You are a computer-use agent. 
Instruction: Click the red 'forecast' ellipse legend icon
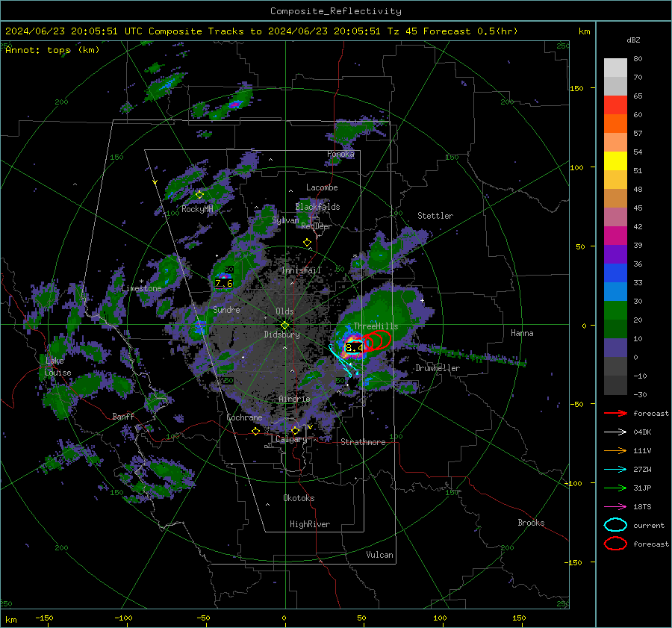pos(615,544)
